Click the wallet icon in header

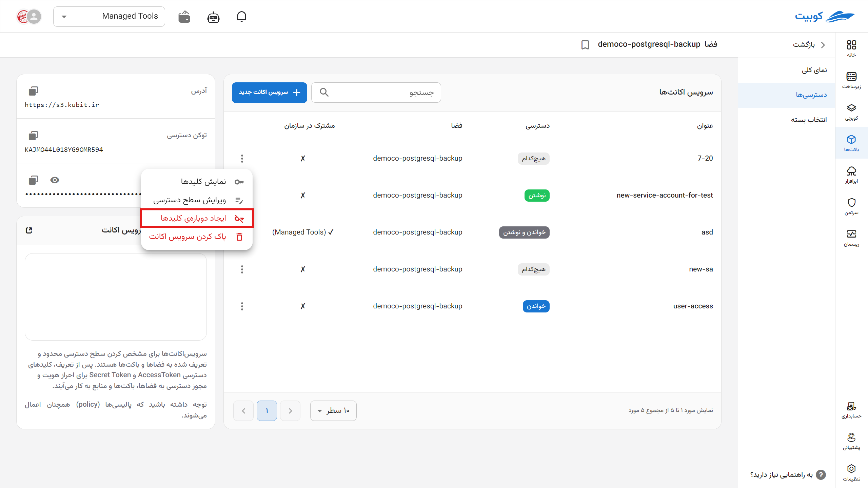[184, 16]
